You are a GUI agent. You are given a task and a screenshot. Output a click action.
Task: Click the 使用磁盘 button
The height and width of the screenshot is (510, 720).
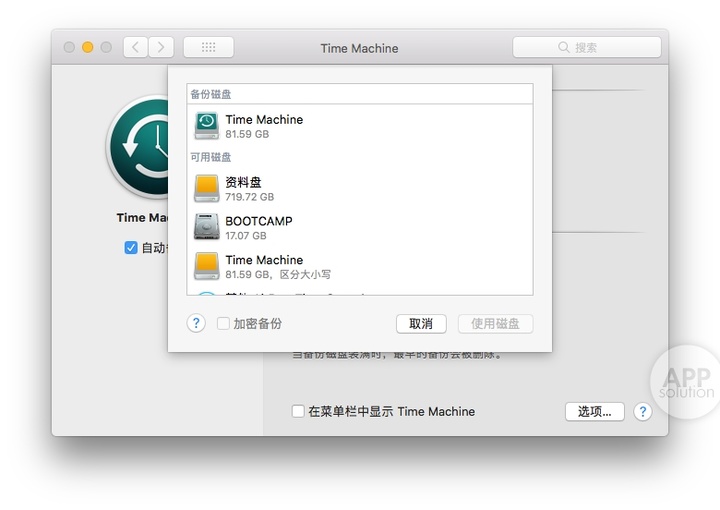[x=495, y=324]
